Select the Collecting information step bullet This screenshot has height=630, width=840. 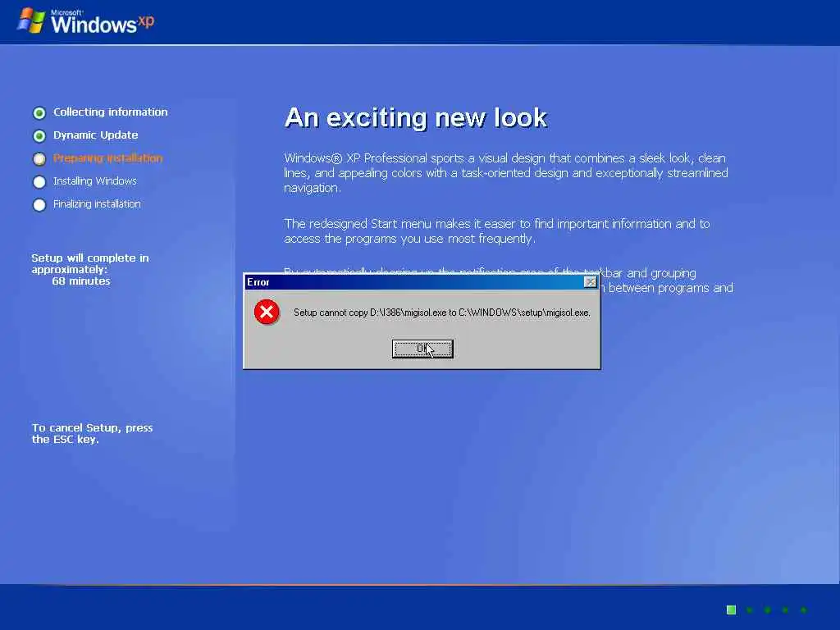click(x=39, y=112)
